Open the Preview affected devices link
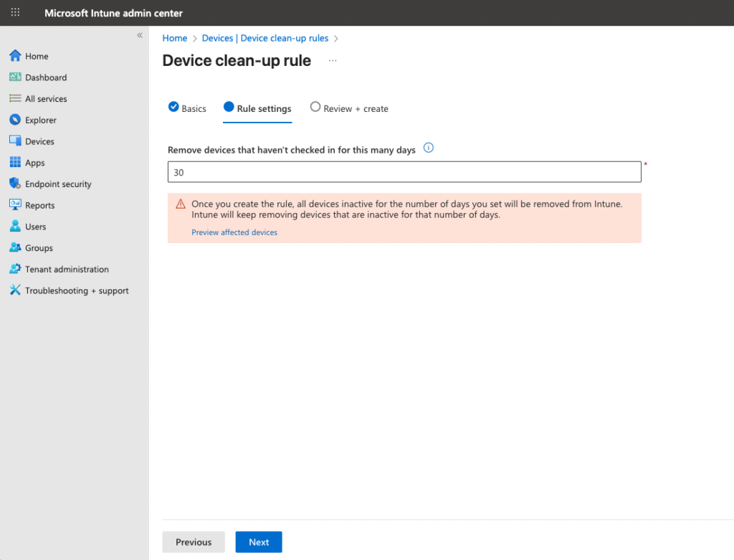734x560 pixels. click(x=234, y=232)
